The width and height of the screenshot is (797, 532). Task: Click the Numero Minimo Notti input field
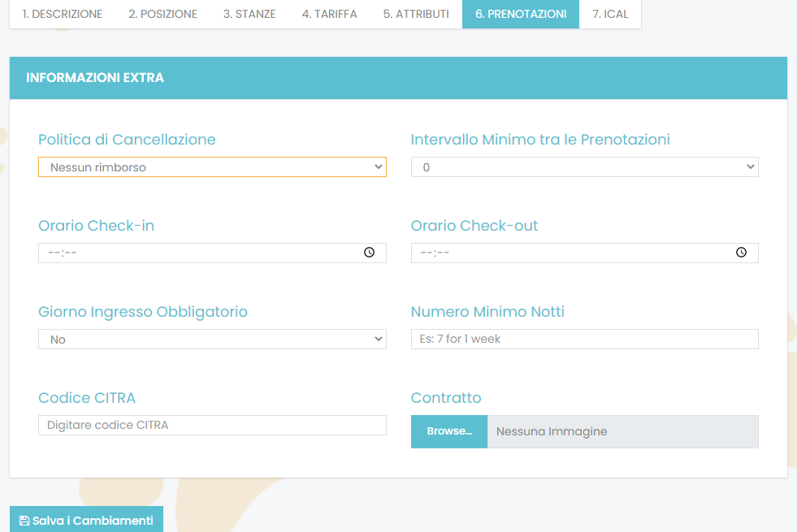tap(584, 340)
